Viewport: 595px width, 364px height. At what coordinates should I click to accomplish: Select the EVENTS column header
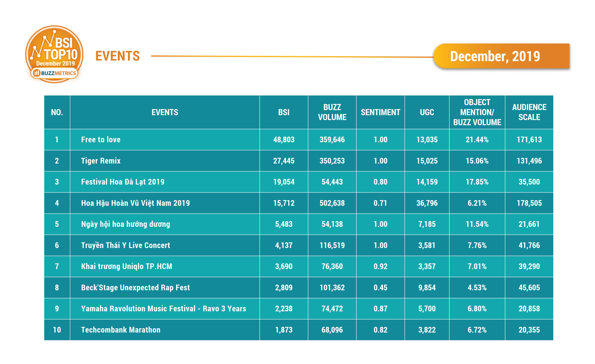click(165, 112)
